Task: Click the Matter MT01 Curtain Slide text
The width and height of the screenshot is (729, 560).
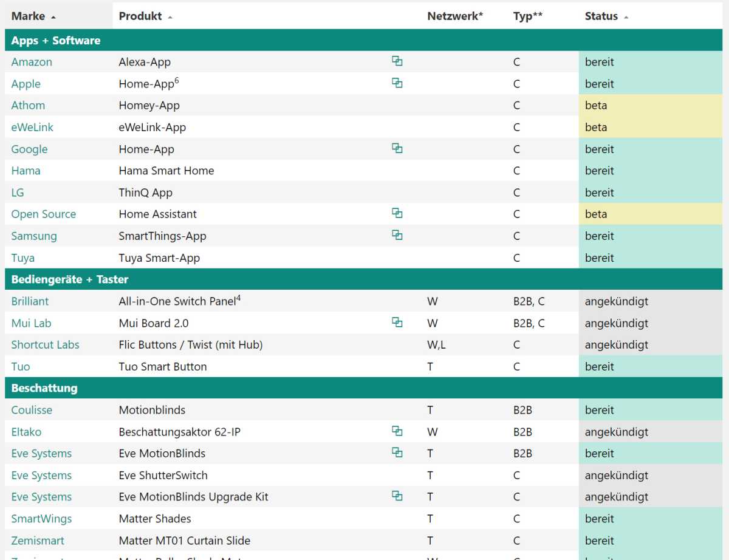Action: pyautogui.click(x=185, y=541)
